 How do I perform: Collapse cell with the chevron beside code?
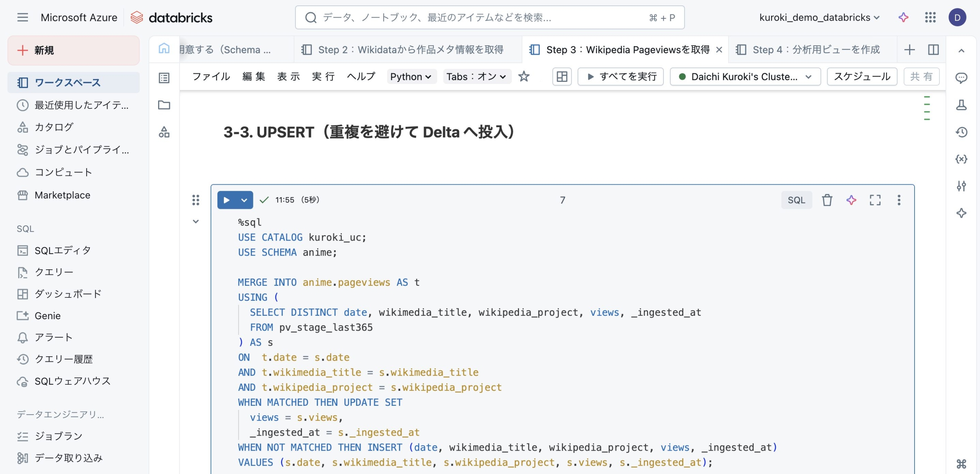196,221
